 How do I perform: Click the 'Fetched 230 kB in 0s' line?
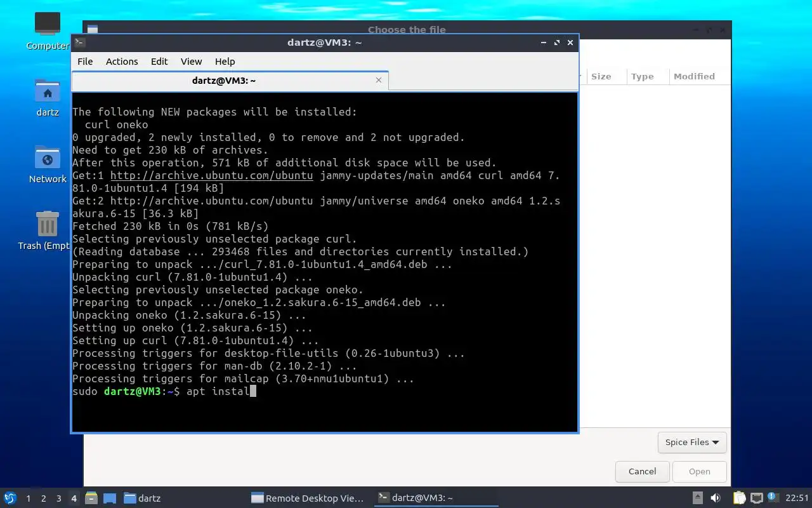click(170, 226)
